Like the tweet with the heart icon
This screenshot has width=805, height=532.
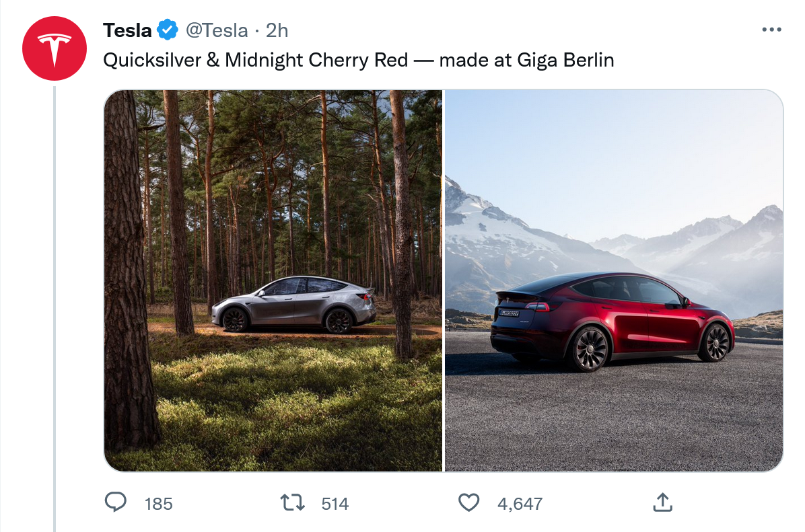(x=468, y=502)
